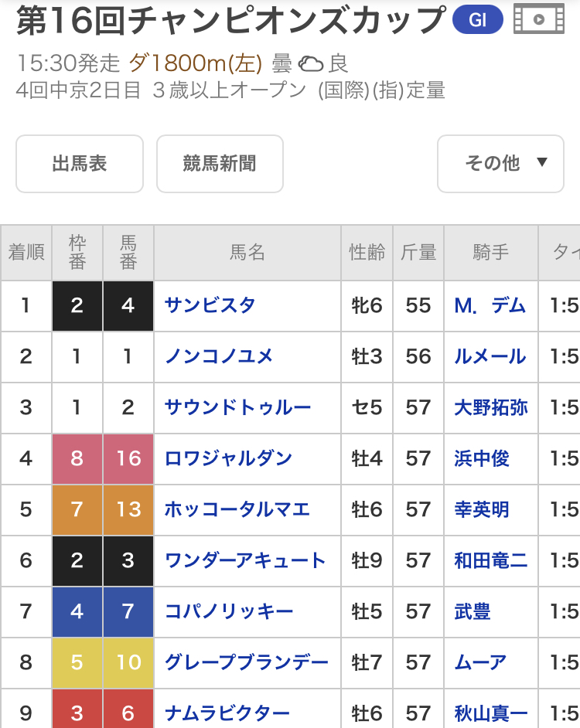Image resolution: width=580 pixels, height=728 pixels.
Task: View jockey ルメール profile
Action: coord(490,356)
